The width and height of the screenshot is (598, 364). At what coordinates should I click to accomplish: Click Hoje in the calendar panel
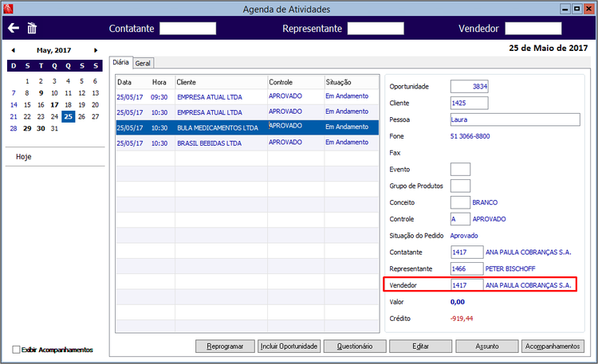point(24,157)
